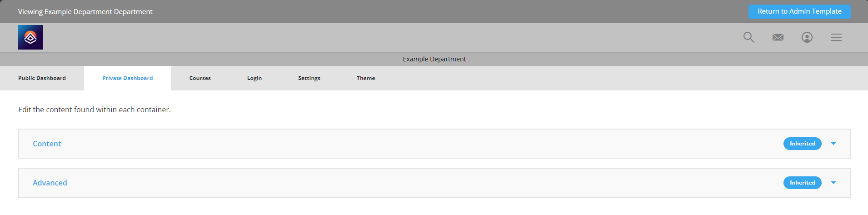Screen dimensions: 868x215
Task: Open the Advanced section heading link
Action: (x=50, y=183)
